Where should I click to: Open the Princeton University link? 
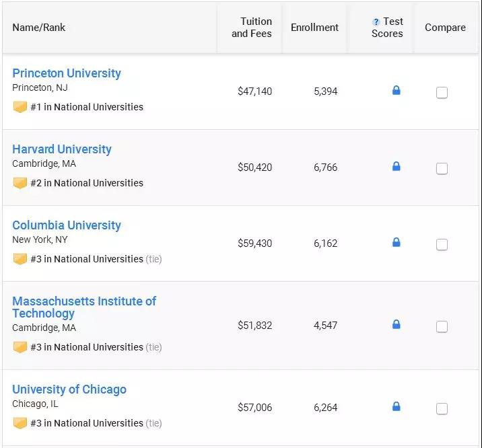(x=67, y=73)
